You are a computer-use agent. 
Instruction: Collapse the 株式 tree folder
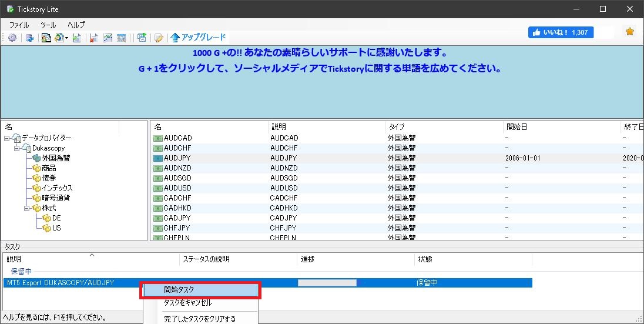[26, 208]
